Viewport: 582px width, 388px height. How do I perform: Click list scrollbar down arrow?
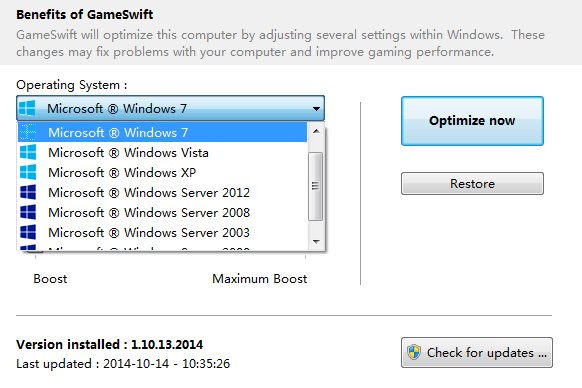316,242
